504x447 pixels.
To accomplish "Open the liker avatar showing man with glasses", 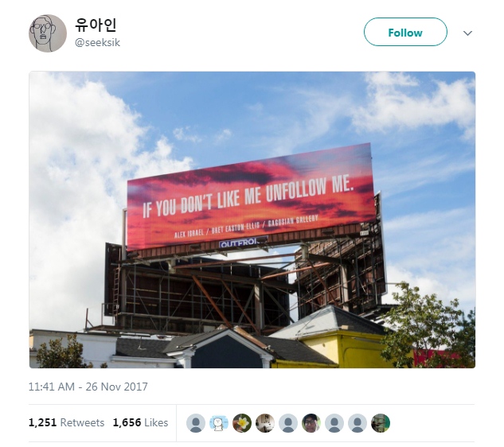I will tap(311, 423).
